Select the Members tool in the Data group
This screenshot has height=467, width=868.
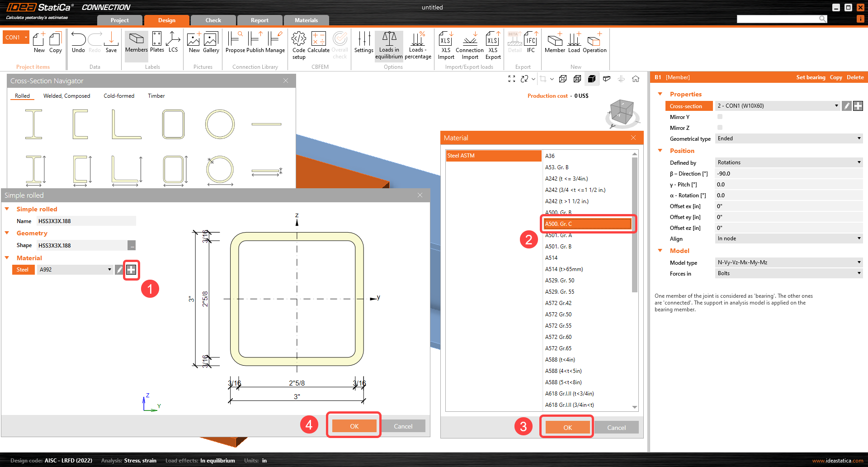pyautogui.click(x=136, y=44)
